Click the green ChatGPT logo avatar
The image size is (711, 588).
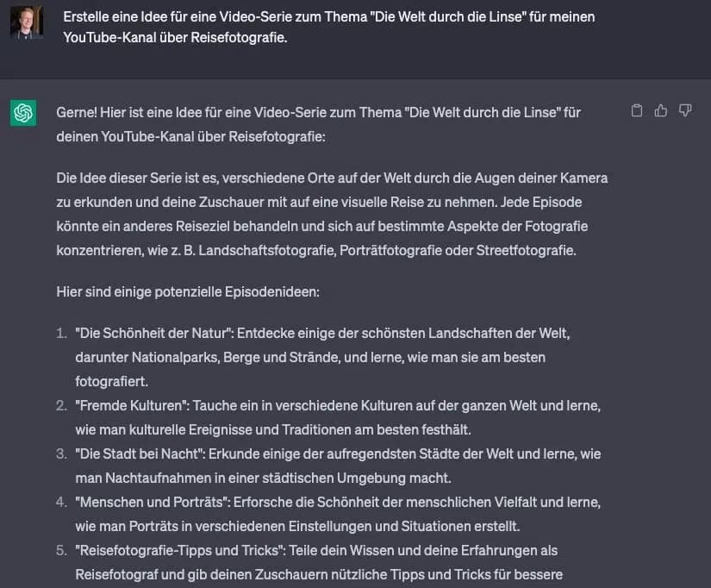tap(23, 113)
